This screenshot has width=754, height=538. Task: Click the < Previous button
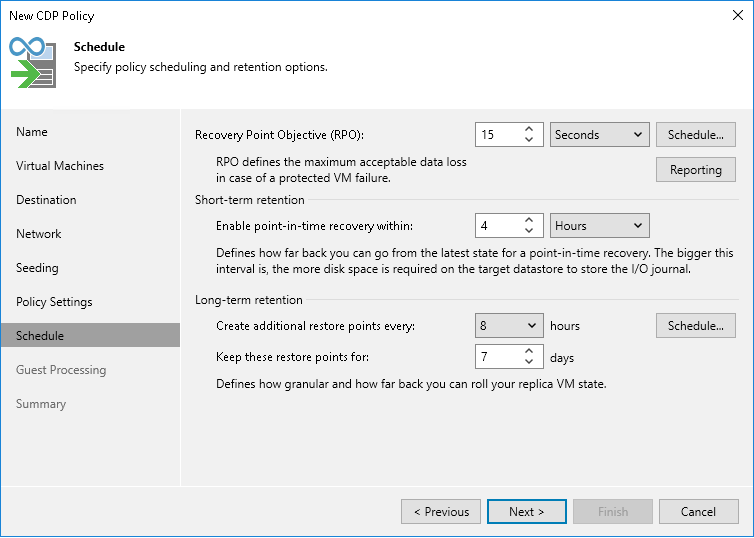(x=441, y=512)
